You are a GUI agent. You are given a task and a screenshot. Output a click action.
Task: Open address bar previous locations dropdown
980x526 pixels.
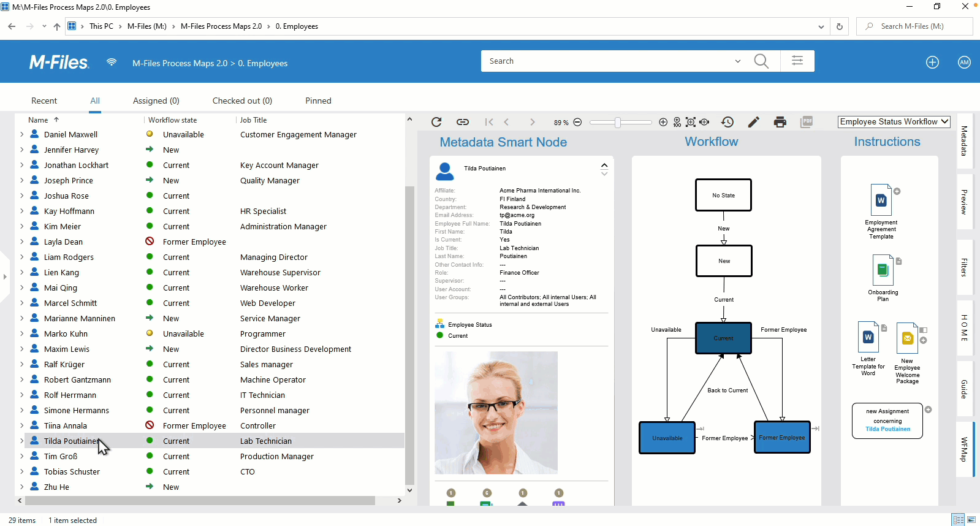pos(821,26)
